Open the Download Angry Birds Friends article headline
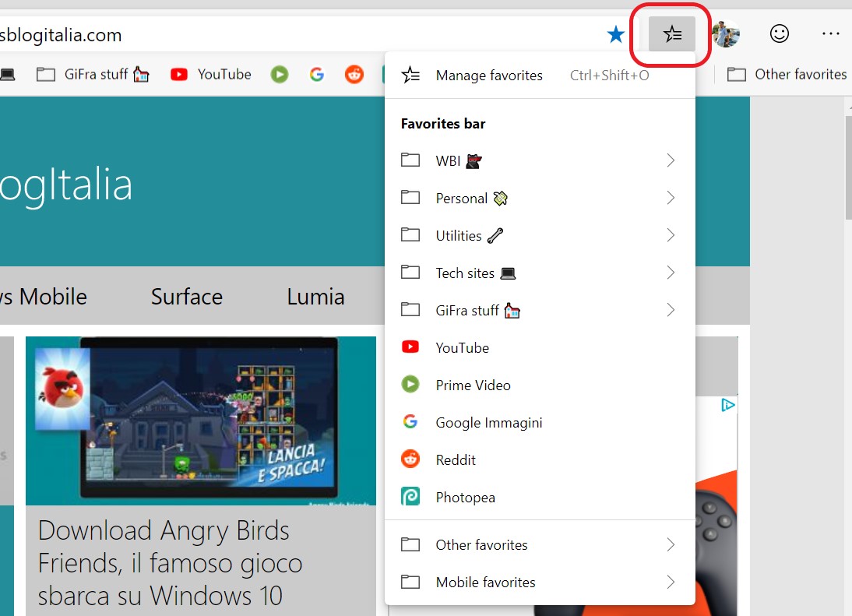The height and width of the screenshot is (616, 852). tap(170, 563)
